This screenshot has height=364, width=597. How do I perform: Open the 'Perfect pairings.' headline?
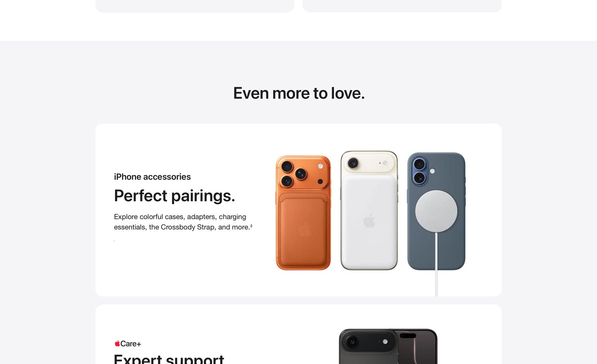[174, 196]
